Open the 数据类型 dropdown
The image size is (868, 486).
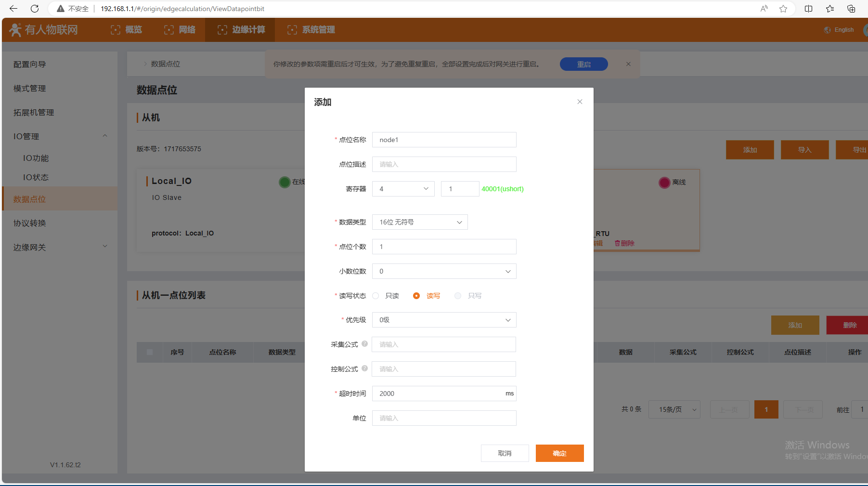click(420, 222)
